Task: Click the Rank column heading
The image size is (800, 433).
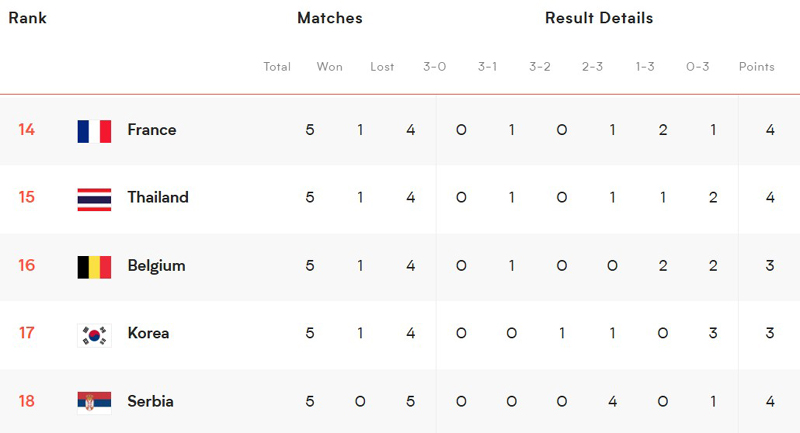Action: coord(28,18)
